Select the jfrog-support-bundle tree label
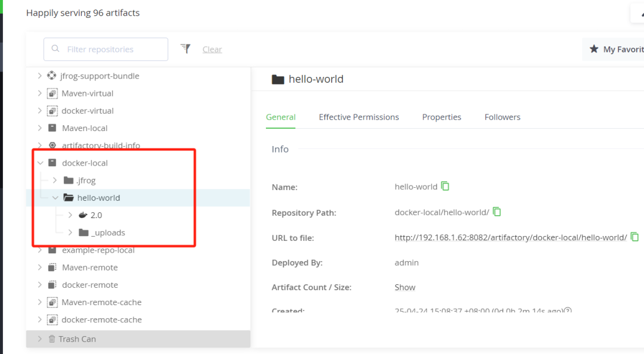 [100, 76]
